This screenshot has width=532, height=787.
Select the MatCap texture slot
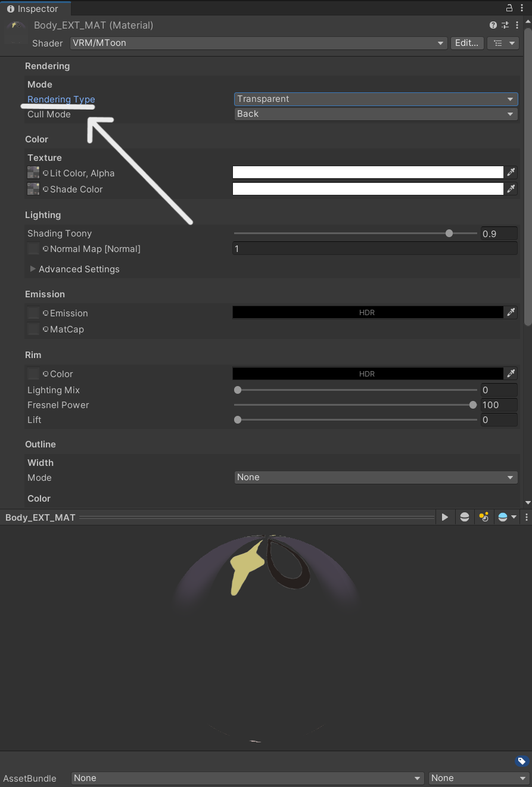(x=33, y=329)
